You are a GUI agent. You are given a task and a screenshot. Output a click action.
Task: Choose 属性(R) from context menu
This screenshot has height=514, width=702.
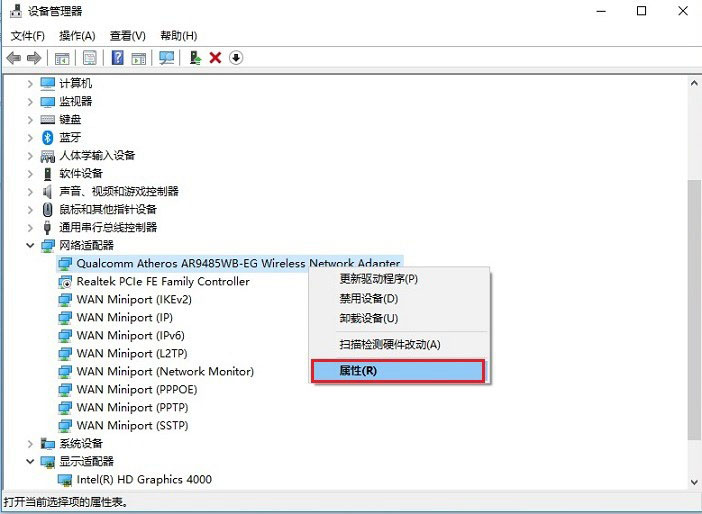point(398,371)
